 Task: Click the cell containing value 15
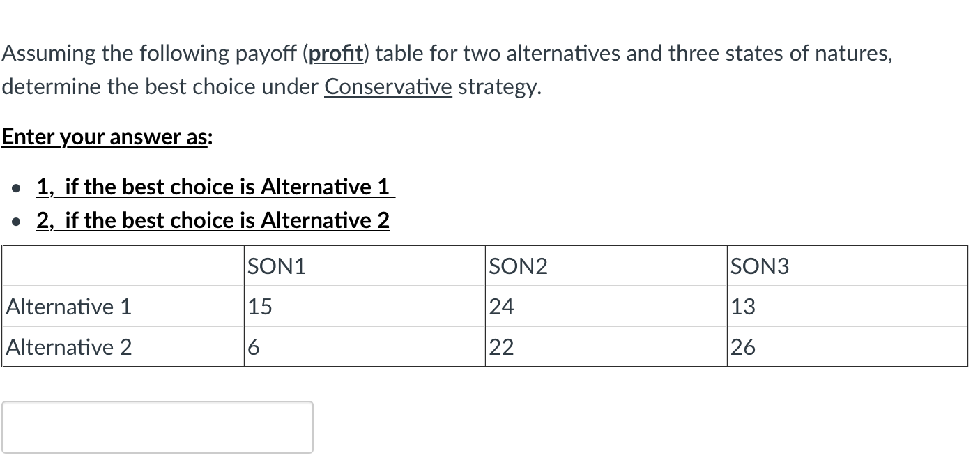click(x=258, y=307)
